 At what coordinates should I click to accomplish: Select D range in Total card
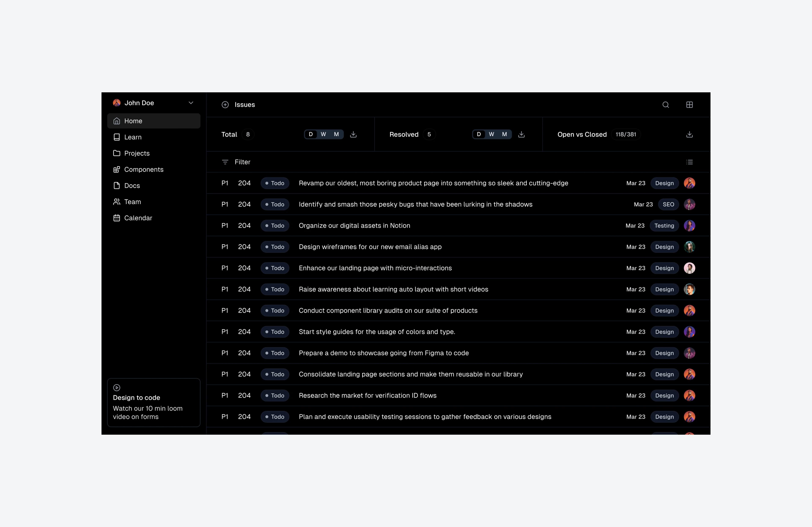310,134
